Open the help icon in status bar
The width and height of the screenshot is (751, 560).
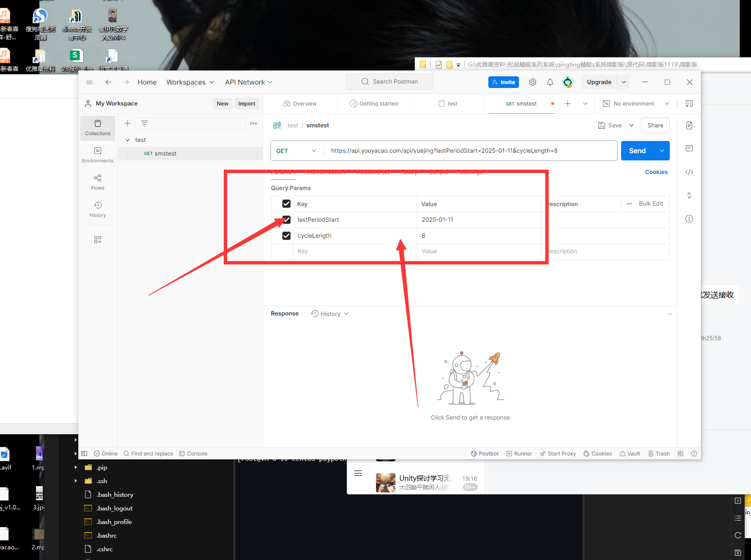tap(694, 454)
